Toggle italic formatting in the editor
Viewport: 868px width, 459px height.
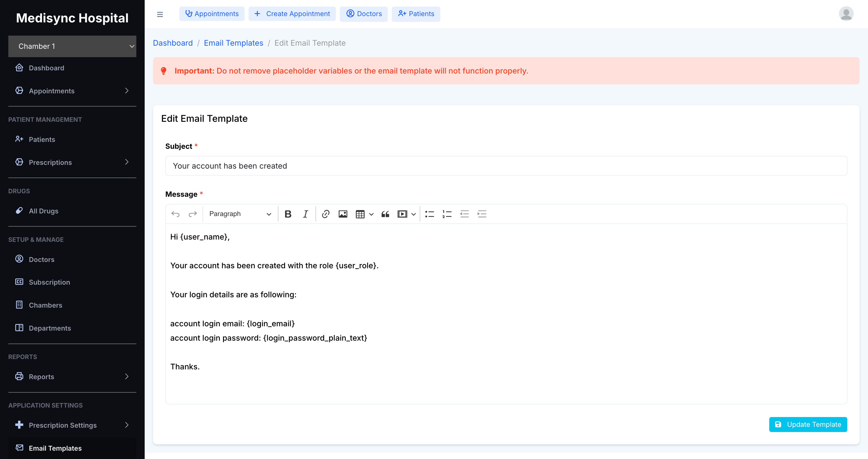[305, 214]
